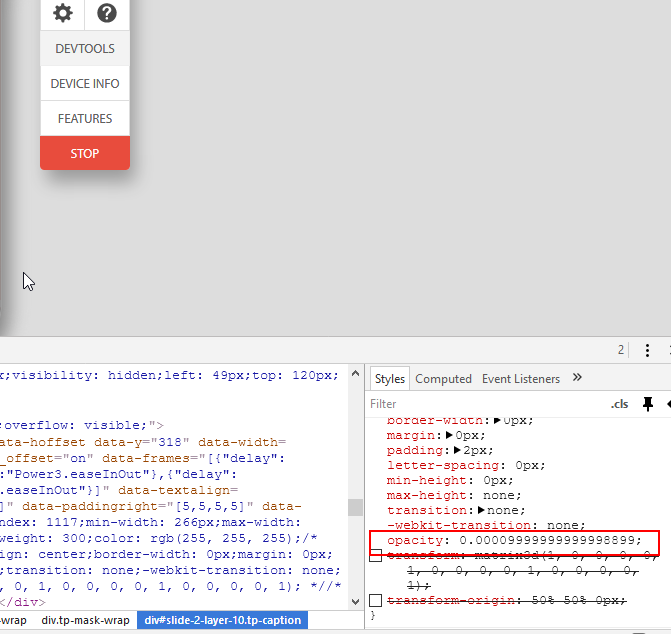Enable the transform-origin property checkbox
Screen dimensions: 671x634
(375, 600)
